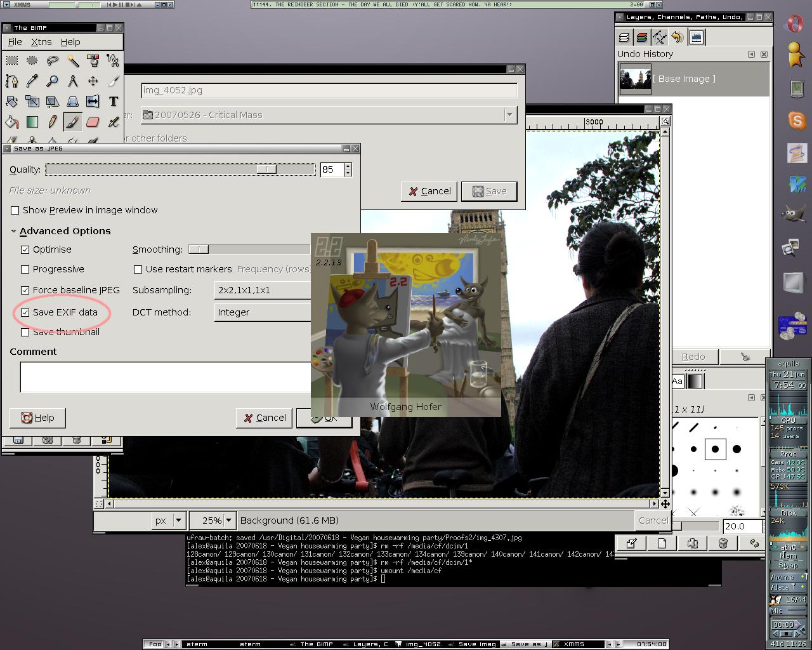Click the Quality value field showing 85
The width and height of the screenshot is (812, 650).
pyautogui.click(x=332, y=169)
